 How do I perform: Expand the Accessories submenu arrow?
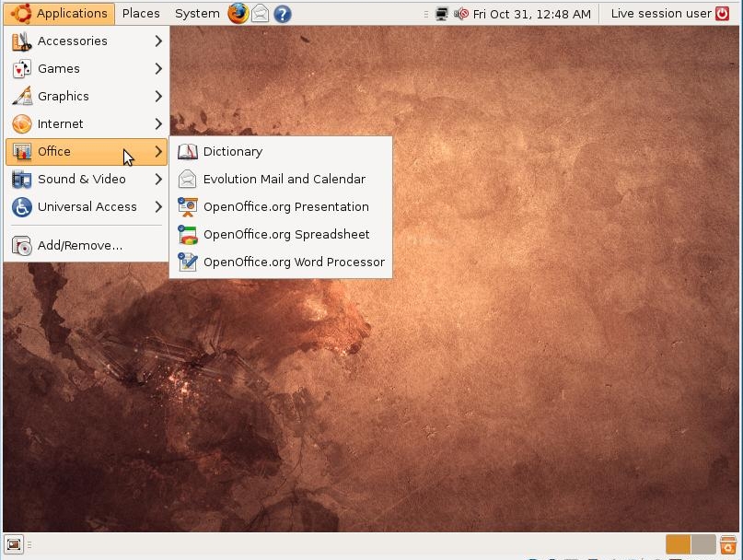pos(158,41)
